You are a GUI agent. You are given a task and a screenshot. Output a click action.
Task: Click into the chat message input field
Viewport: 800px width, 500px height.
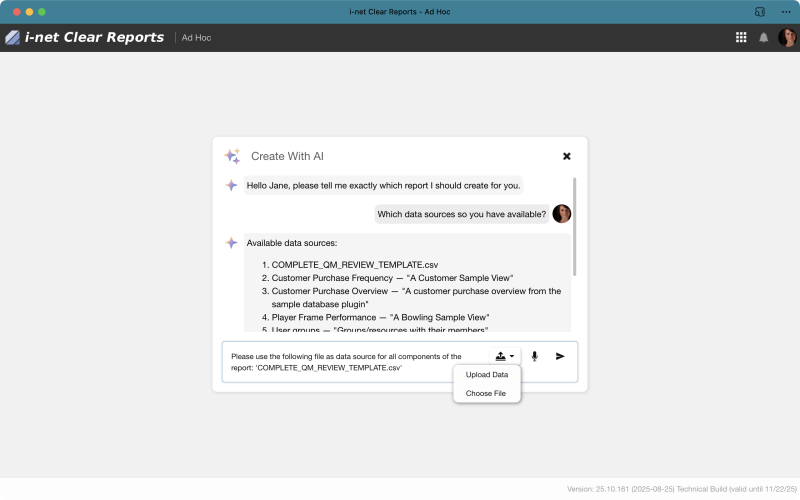click(355, 362)
